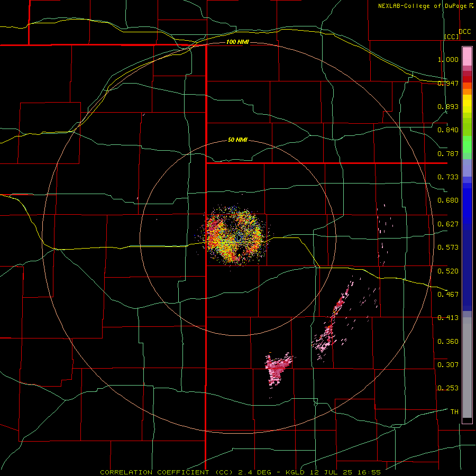The width and height of the screenshot is (476, 476).
Task: Click the 0.893 scale value
Action: tap(448, 106)
